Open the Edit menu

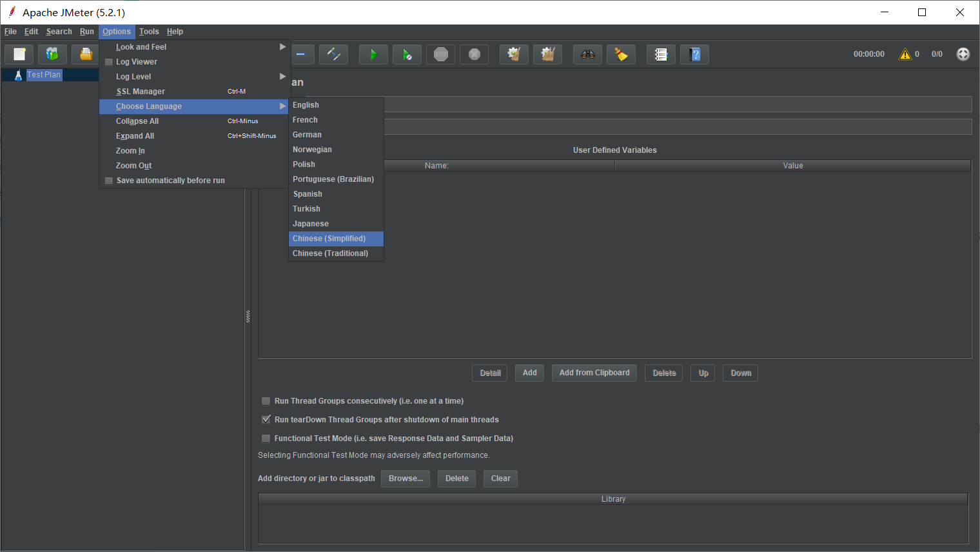[x=31, y=32]
